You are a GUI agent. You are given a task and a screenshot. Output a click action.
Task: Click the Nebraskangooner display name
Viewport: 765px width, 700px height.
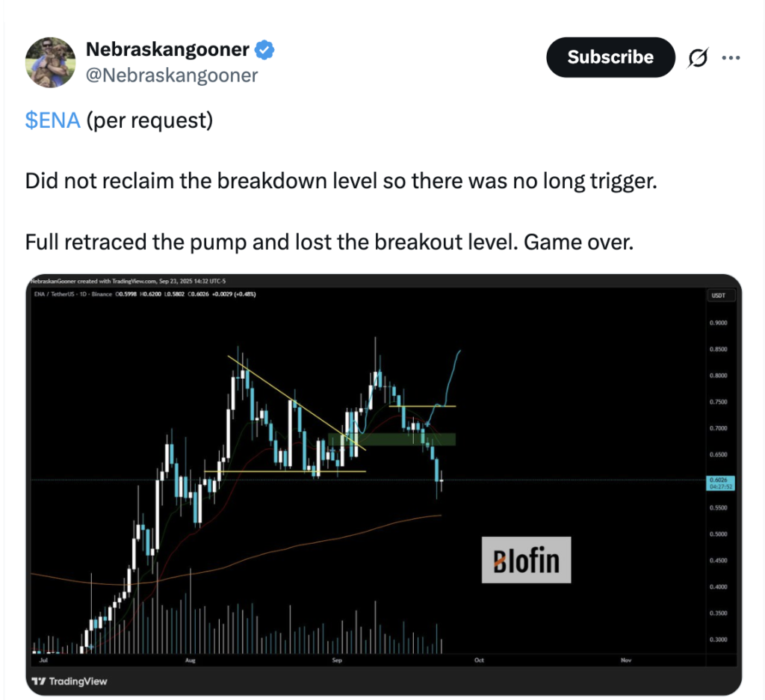tap(167, 50)
